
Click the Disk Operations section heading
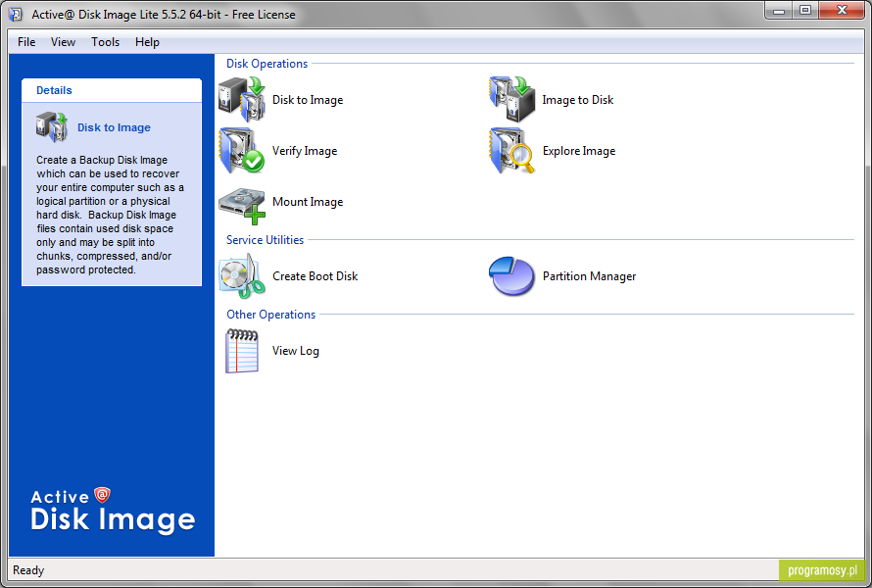[266, 64]
